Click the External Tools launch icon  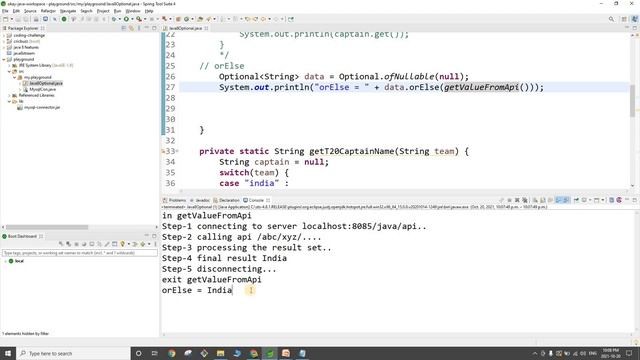pyautogui.click(x=164, y=19)
